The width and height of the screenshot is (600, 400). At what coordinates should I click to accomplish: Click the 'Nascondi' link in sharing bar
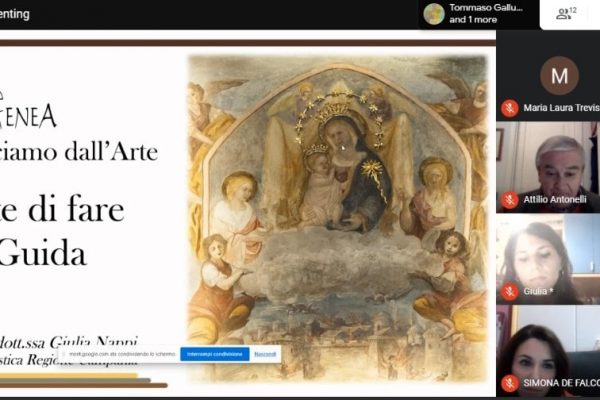[265, 354]
